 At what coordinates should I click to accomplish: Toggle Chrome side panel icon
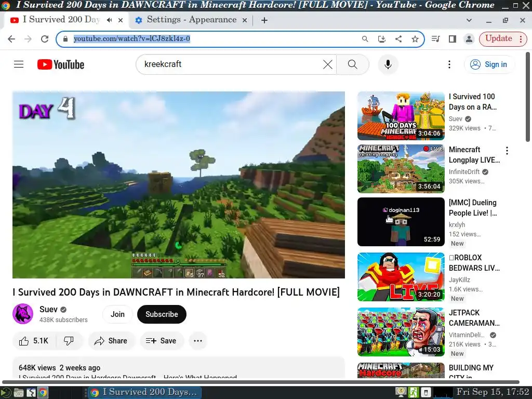(x=453, y=39)
